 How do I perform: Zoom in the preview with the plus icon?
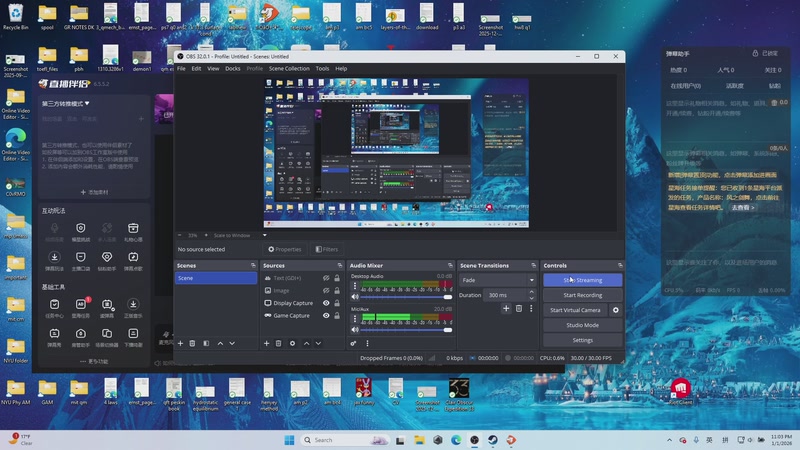point(206,235)
